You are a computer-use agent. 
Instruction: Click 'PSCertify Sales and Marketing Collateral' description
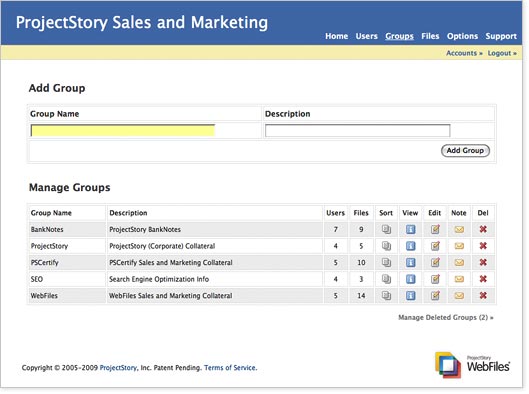[171, 262]
